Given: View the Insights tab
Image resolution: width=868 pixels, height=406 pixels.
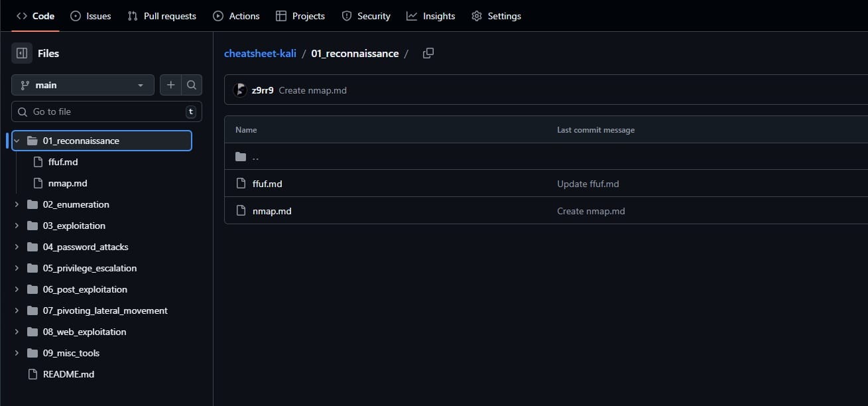Looking at the screenshot, I should [431, 16].
